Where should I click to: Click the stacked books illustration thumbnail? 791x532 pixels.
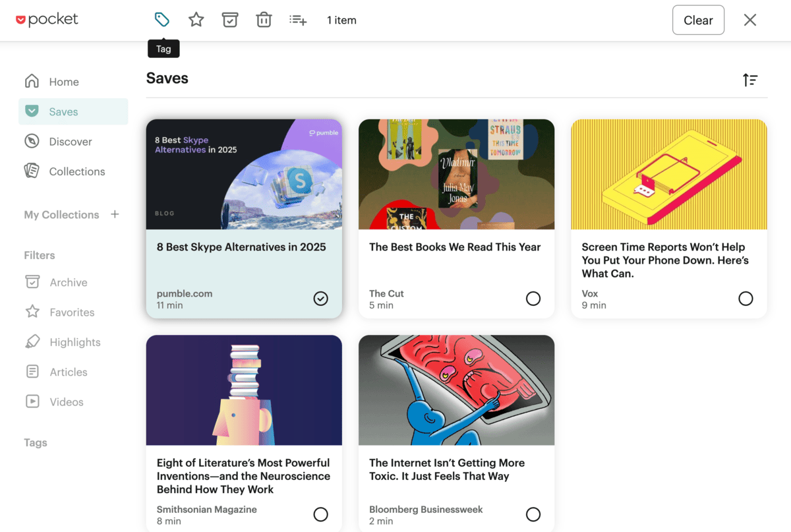(x=244, y=390)
